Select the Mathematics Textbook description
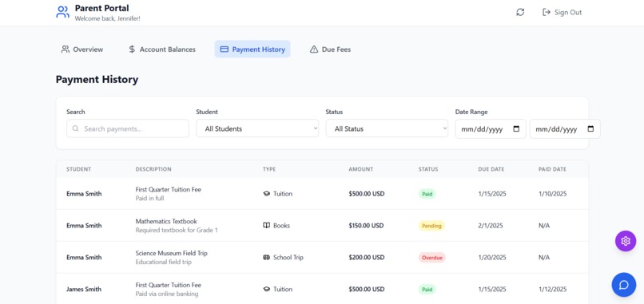This screenshot has width=644, height=304. pos(166,221)
